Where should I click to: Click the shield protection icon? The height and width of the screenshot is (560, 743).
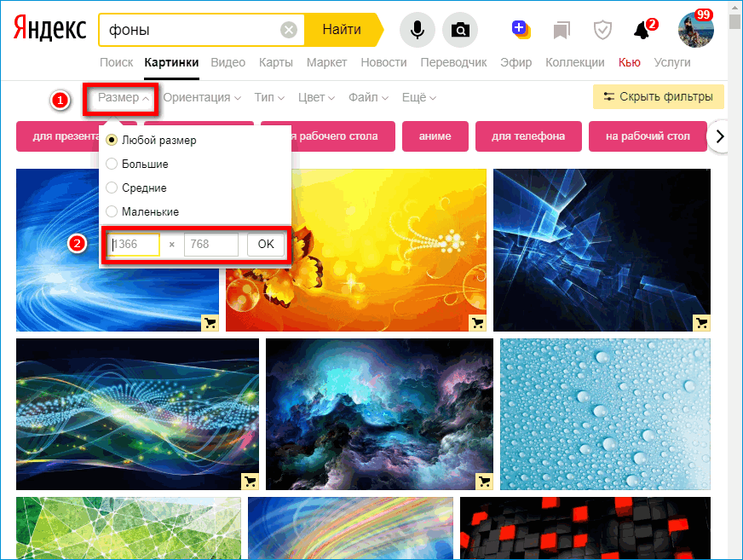602,31
